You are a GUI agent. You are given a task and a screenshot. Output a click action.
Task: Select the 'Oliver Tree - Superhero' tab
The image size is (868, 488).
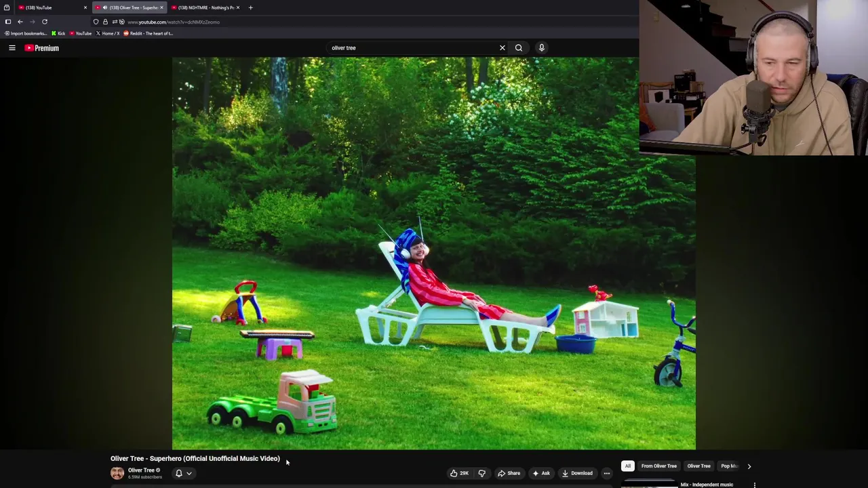[129, 7]
